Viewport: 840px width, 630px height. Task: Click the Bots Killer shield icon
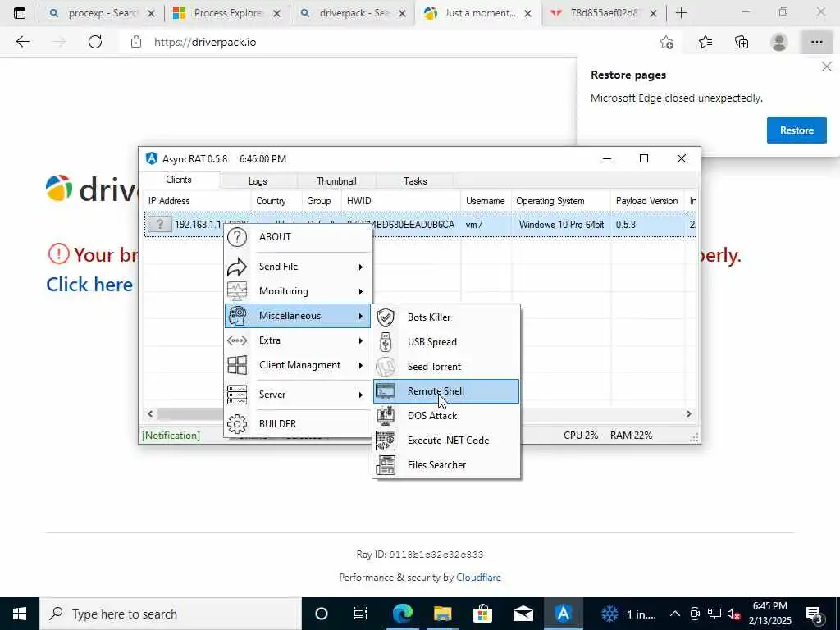386,317
